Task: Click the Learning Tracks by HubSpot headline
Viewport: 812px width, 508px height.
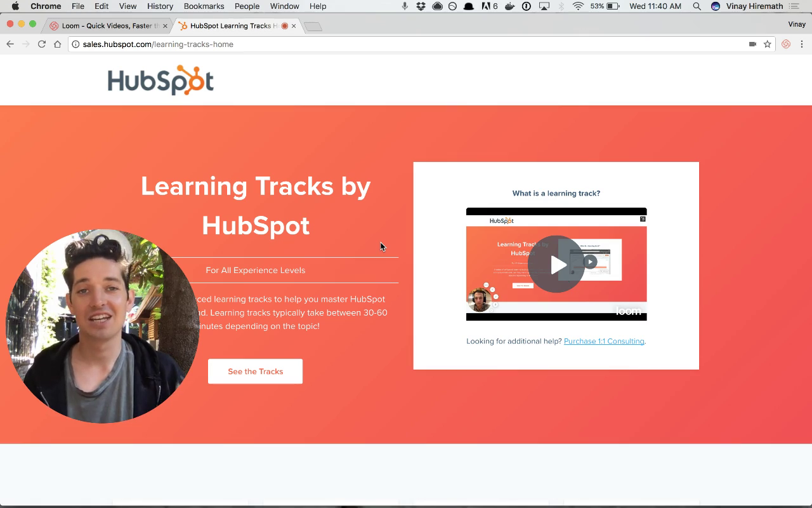Action: 256,206
